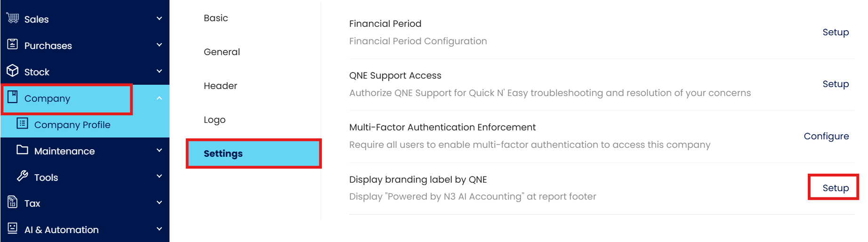Click the Purchases icon in sidebar

[13, 45]
